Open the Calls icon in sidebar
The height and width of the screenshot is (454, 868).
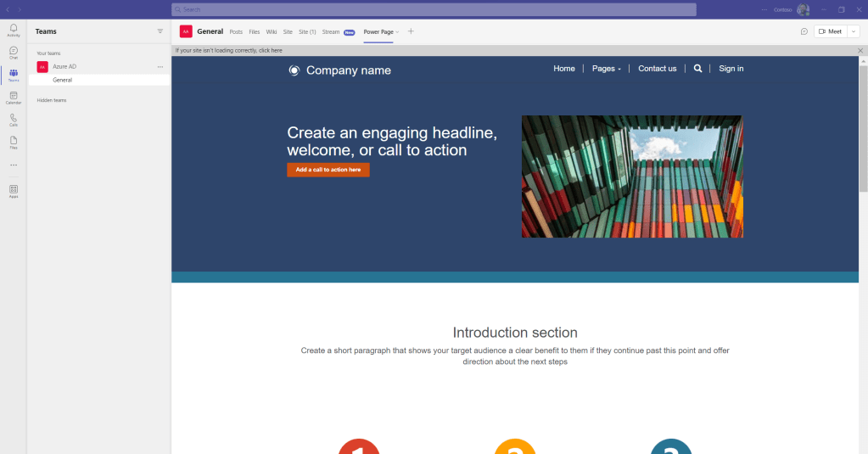[x=13, y=120]
